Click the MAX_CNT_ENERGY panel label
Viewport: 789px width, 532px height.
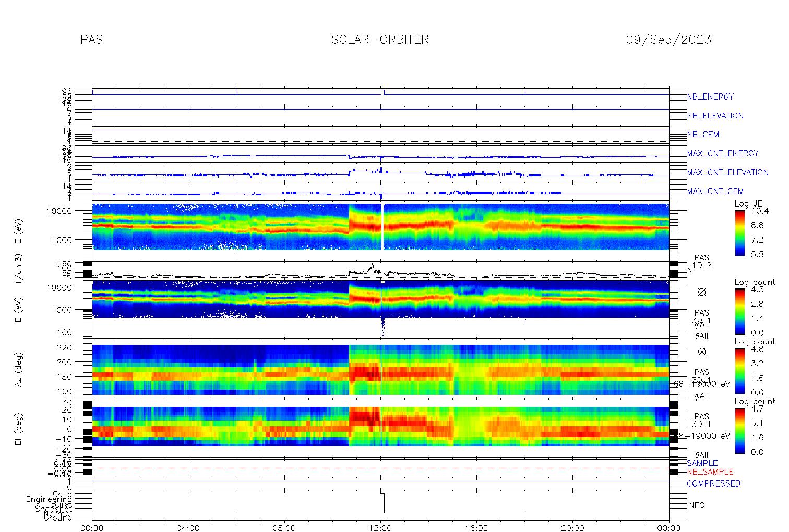[723, 153]
